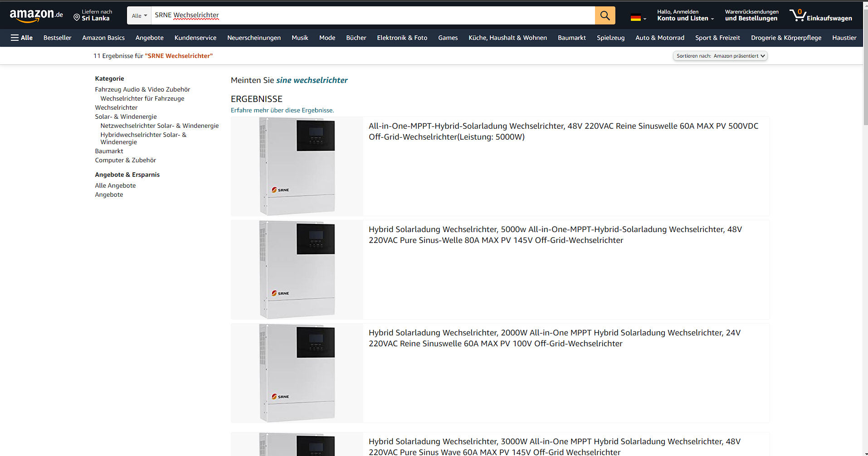Filter by Netzwechselrichter Solar- & Windenergie
The width and height of the screenshot is (868, 456).
click(x=160, y=126)
